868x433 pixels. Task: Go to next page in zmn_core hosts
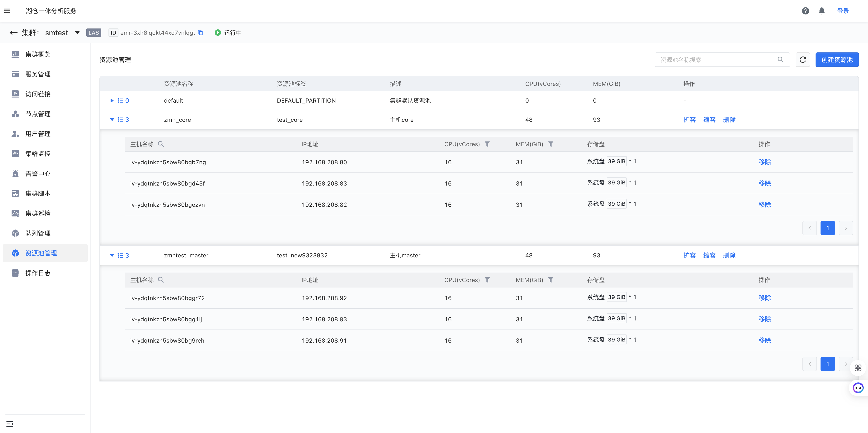pos(846,228)
